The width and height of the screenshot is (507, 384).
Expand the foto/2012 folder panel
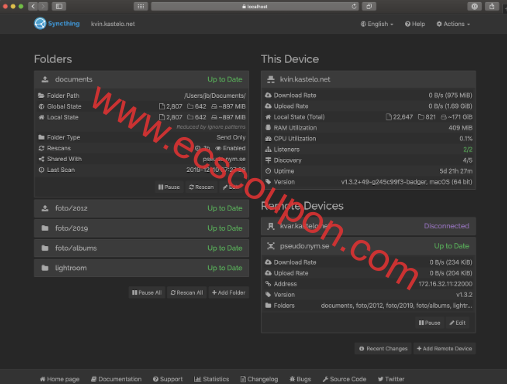(x=141, y=208)
